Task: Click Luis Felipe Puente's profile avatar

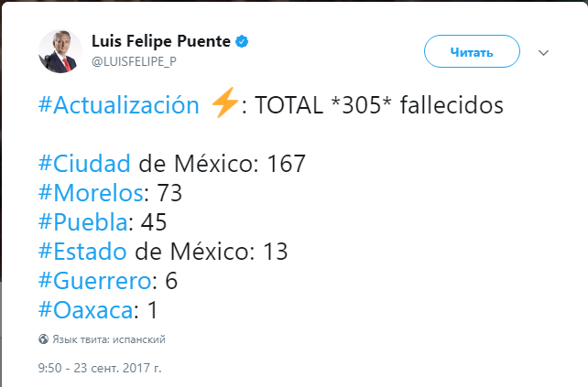Action: tap(60, 50)
